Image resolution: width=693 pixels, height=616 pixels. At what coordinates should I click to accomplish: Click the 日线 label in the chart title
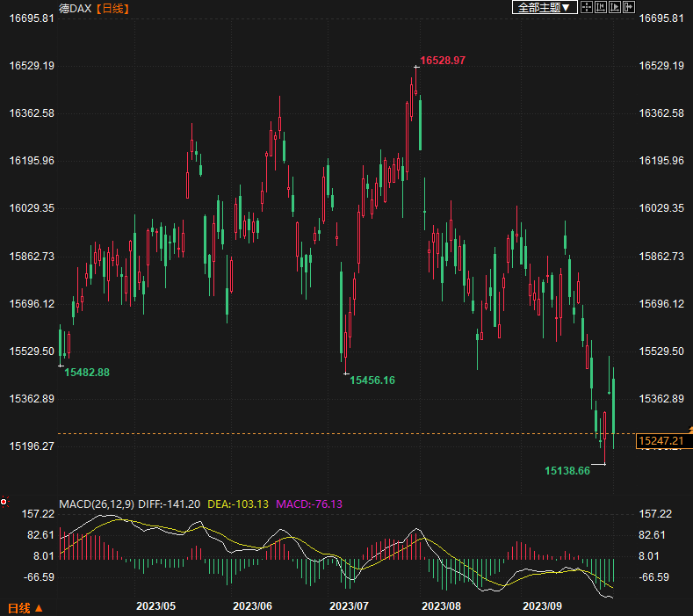pos(112,8)
